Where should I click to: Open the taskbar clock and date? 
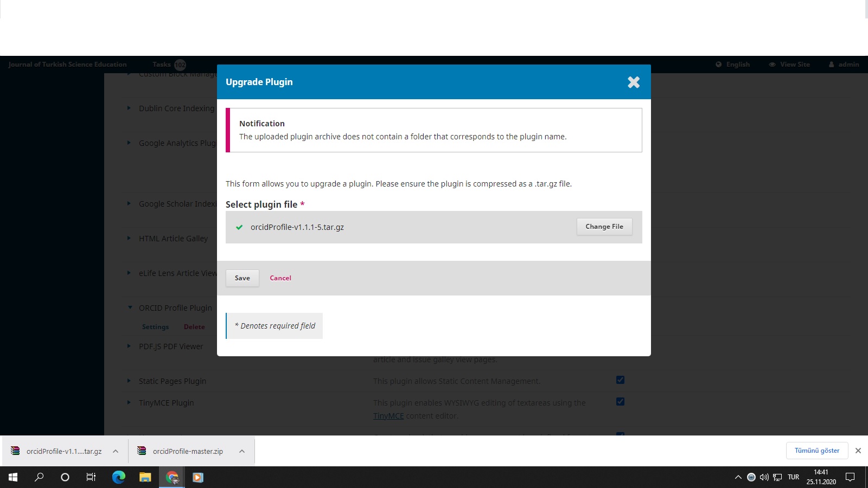click(x=821, y=477)
